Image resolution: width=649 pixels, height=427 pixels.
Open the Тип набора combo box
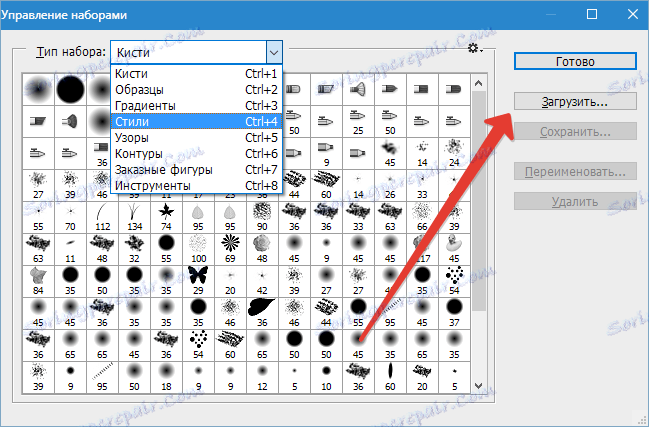[x=196, y=52]
